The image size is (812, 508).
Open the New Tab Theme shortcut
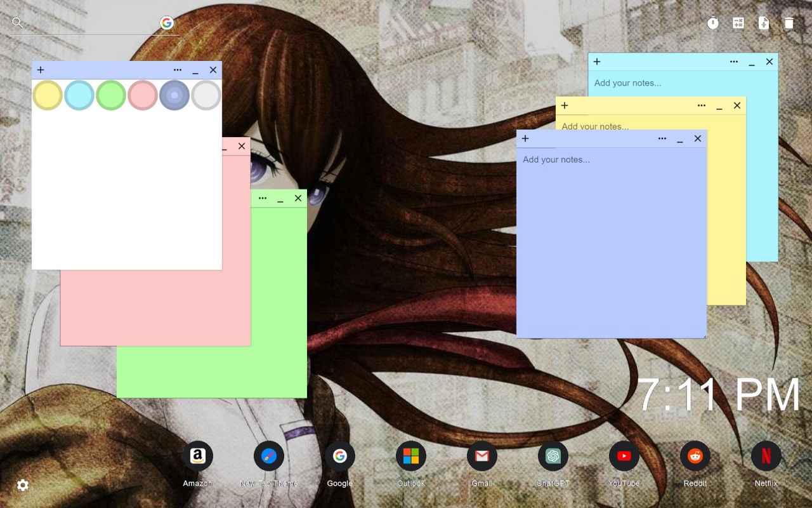point(269,456)
